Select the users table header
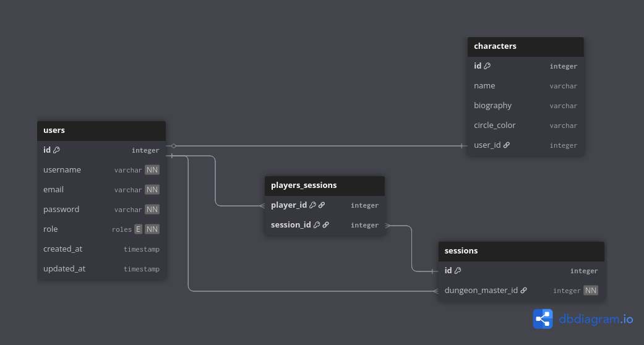Viewport: 644px width, 345px height. 101,130
